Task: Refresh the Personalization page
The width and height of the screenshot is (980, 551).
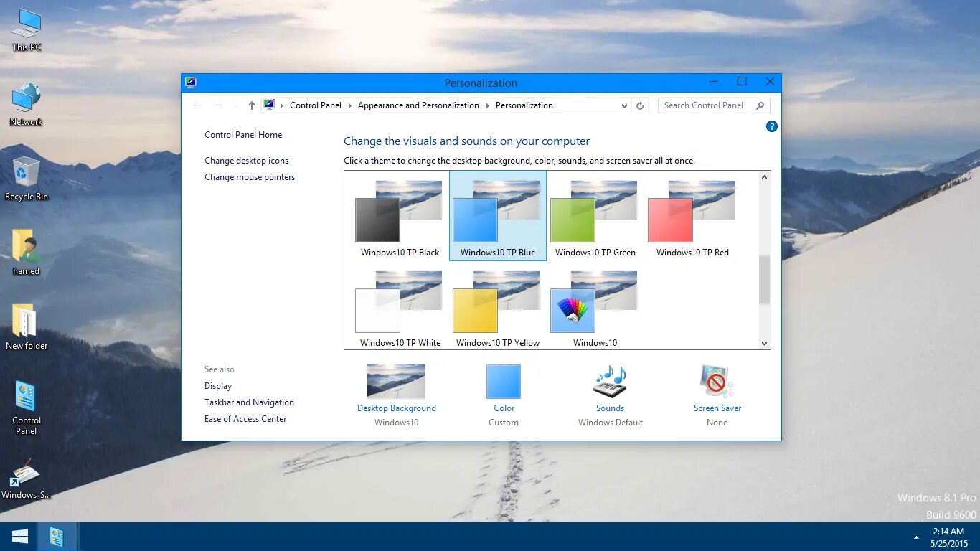Action: 641,105
